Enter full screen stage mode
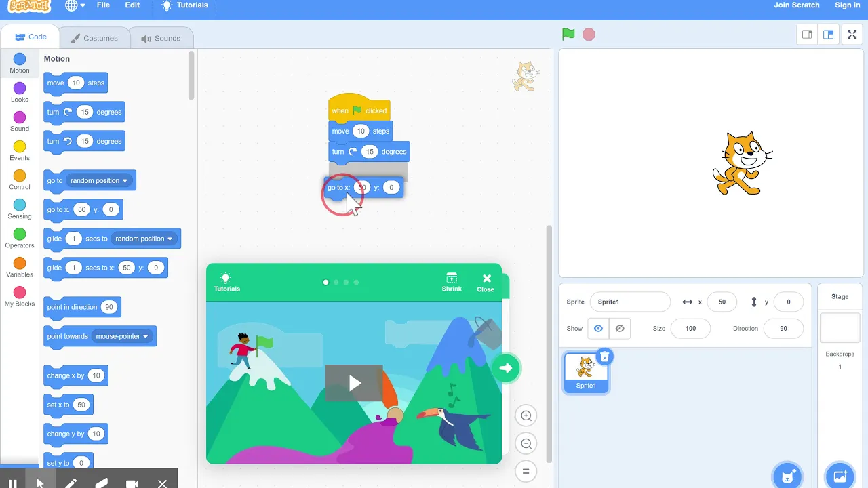 pyautogui.click(x=852, y=35)
